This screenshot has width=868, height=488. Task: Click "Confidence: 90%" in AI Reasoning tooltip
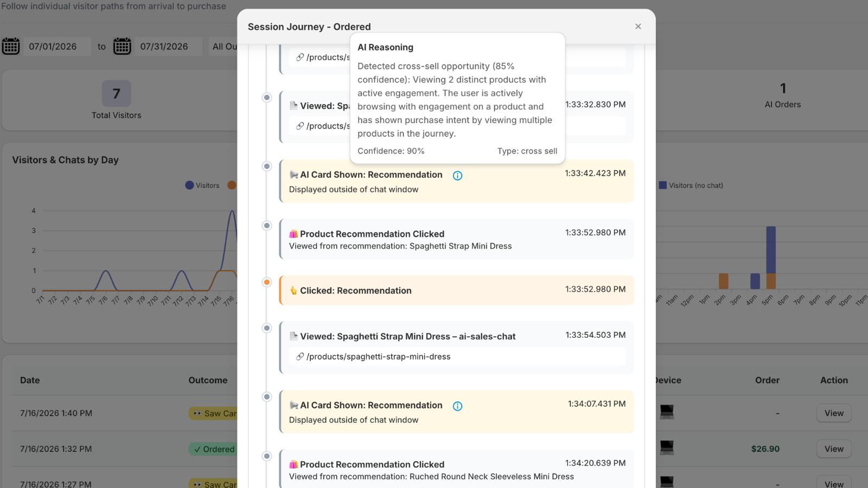coord(391,151)
